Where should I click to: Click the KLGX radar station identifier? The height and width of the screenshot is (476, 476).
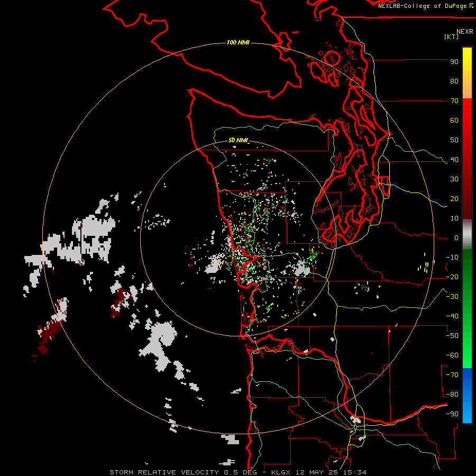click(x=280, y=472)
